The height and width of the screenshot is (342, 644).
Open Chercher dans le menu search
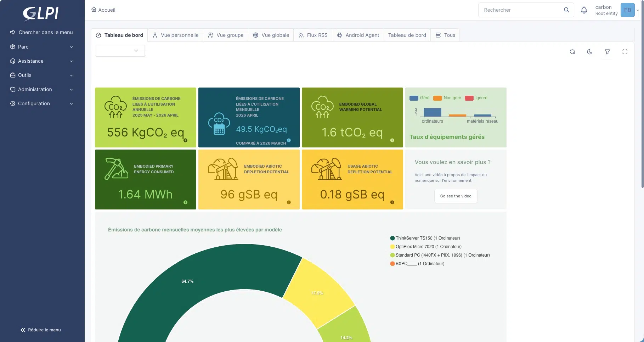[x=41, y=32]
